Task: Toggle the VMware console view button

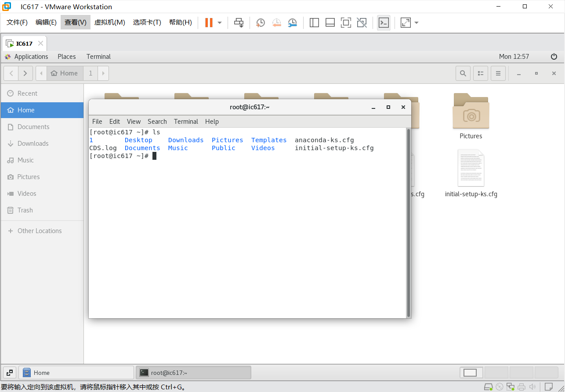Action: tap(384, 22)
